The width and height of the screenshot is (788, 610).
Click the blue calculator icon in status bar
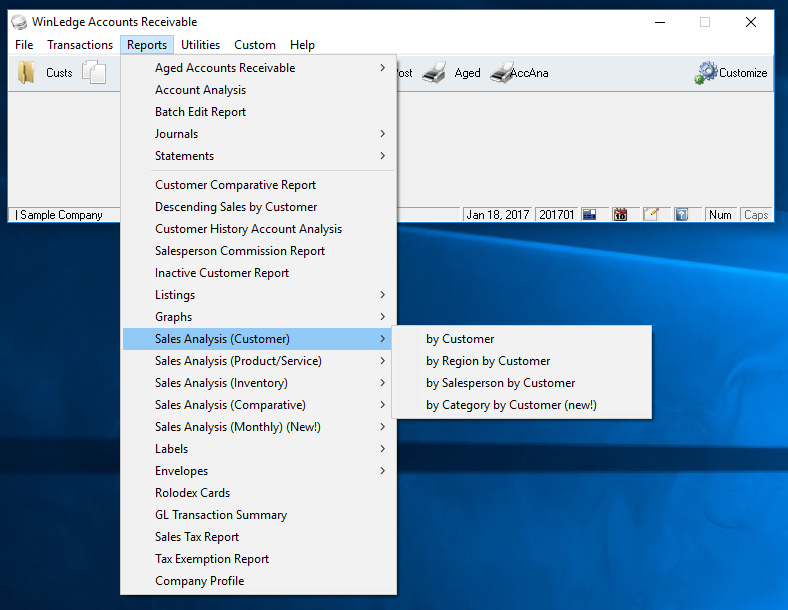click(x=590, y=215)
